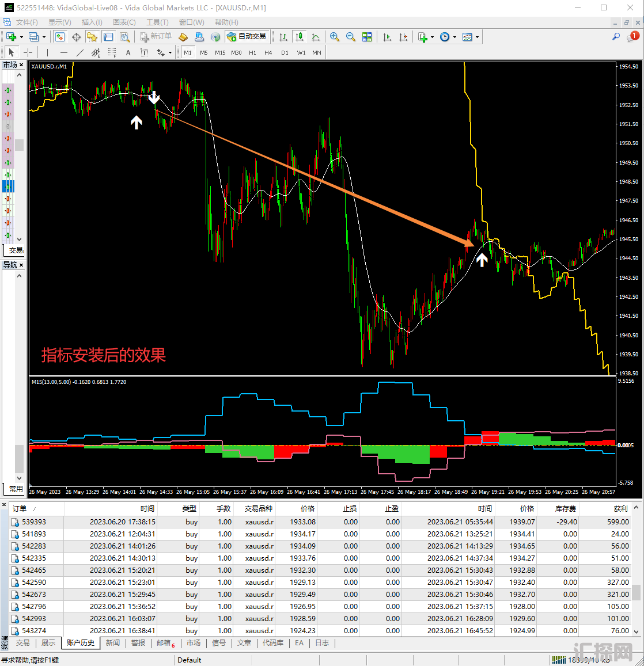Open the 文件(F) menu
This screenshot has width=644, height=666.
click(26, 22)
